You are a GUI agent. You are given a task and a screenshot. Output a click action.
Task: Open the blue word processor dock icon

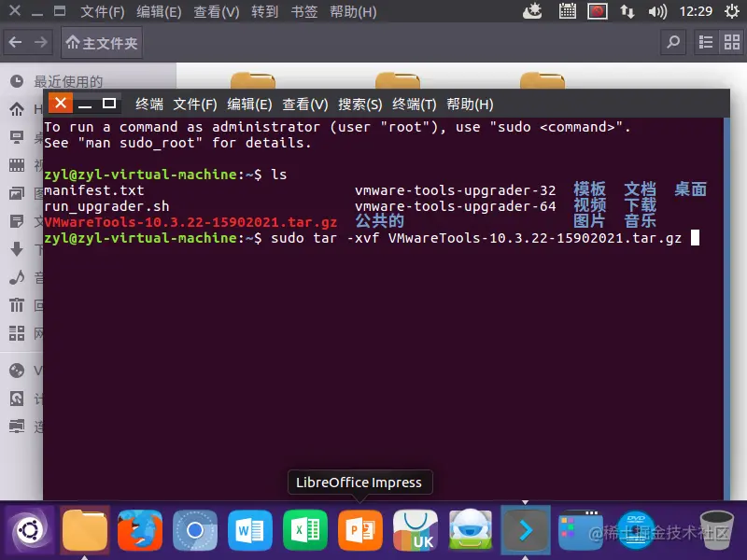tap(250, 530)
